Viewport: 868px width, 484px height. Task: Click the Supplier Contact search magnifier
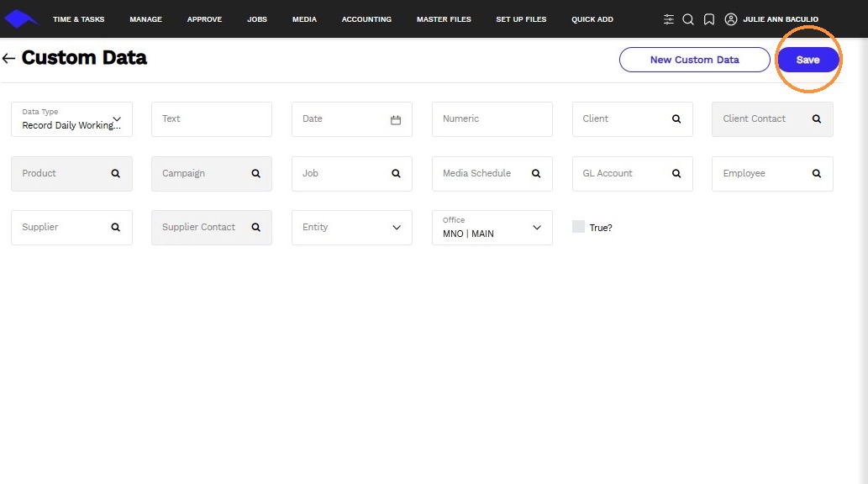point(255,227)
